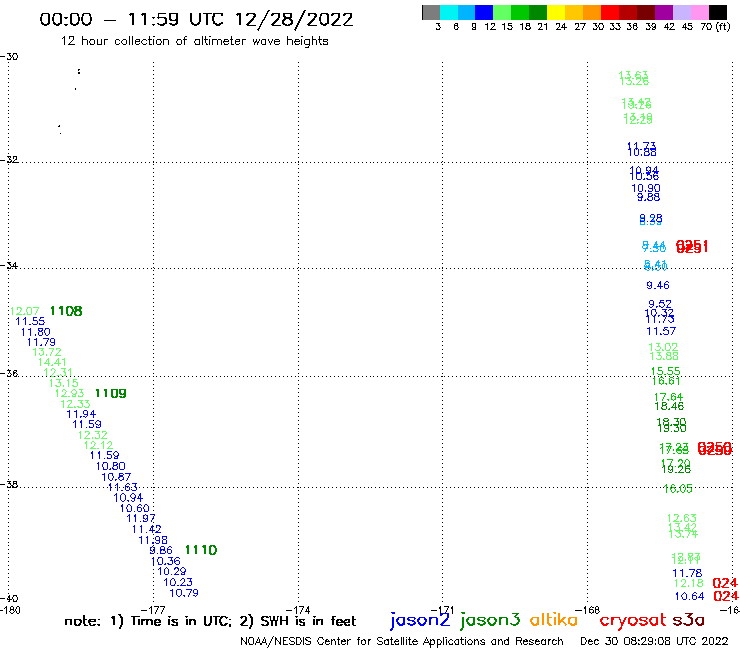Image resolution: width=740 pixels, height=650 pixels.
Task: Select the bright red swatch in the color scale
Action: [610, 12]
